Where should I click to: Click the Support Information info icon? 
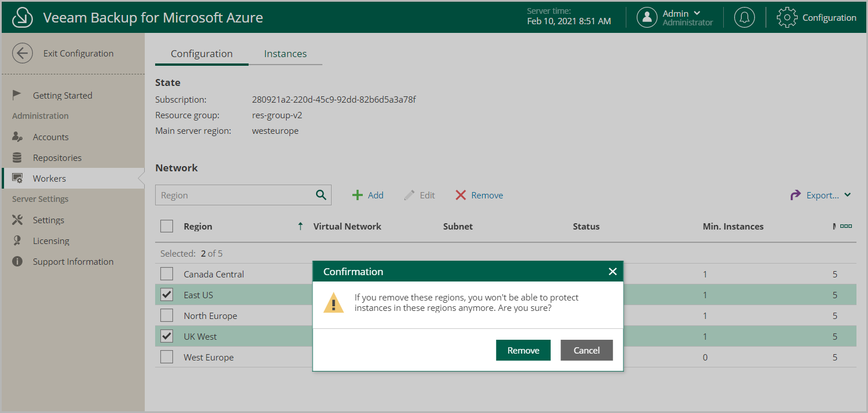[x=17, y=261]
